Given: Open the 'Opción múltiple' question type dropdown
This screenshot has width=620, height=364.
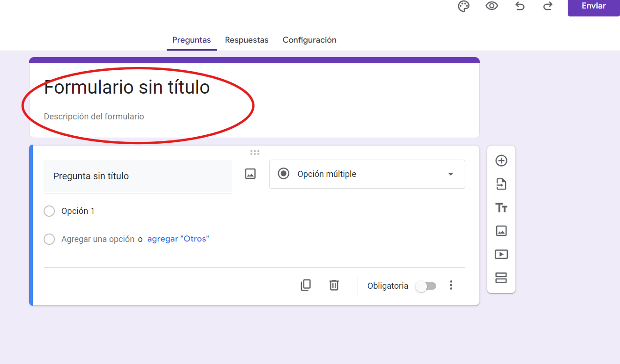Looking at the screenshot, I should 367,174.
